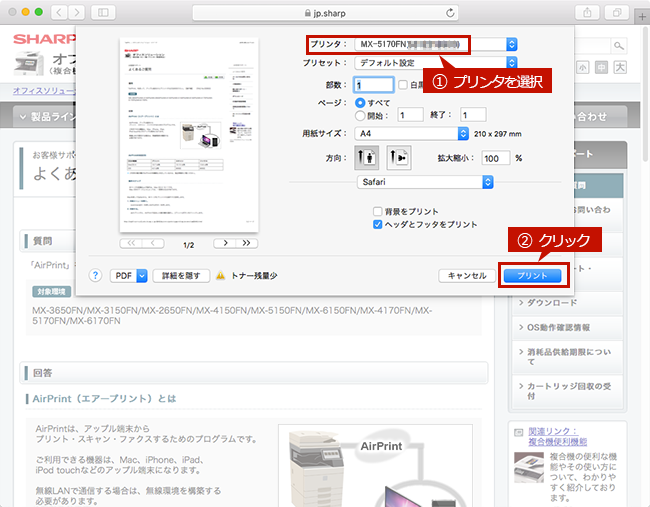Go back with Safari's back arrow
This screenshot has height=507, width=650.
(x=59, y=12)
